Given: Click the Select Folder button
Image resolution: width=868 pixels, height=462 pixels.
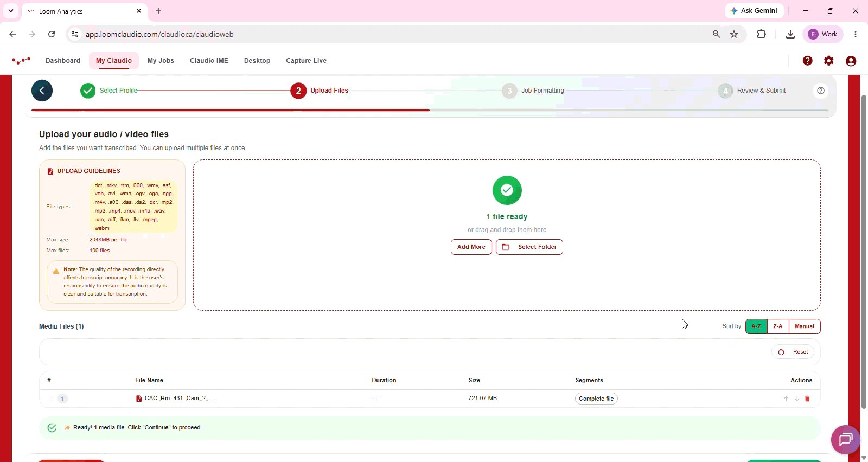Looking at the screenshot, I should click(529, 247).
